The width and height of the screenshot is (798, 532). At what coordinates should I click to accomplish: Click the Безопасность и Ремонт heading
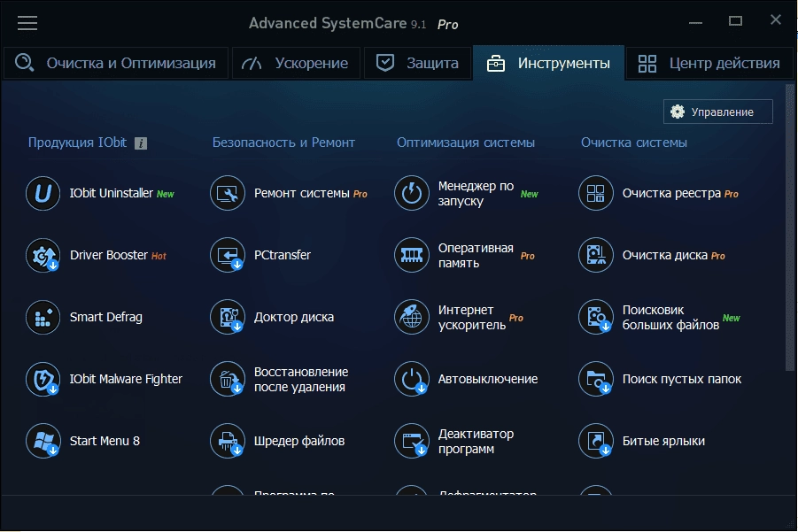(283, 143)
